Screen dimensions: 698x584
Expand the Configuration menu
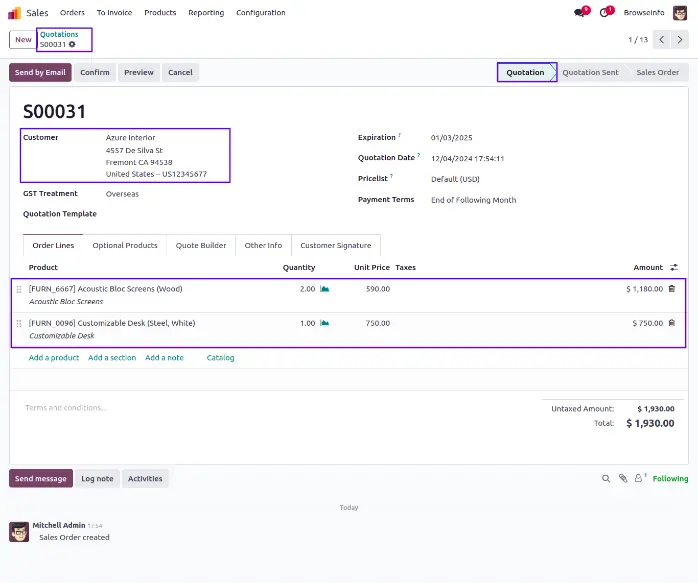[x=260, y=13]
